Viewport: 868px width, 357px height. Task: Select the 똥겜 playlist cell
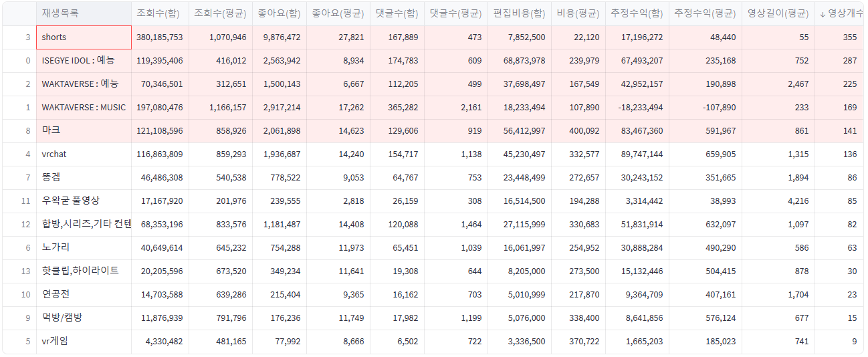(x=84, y=178)
